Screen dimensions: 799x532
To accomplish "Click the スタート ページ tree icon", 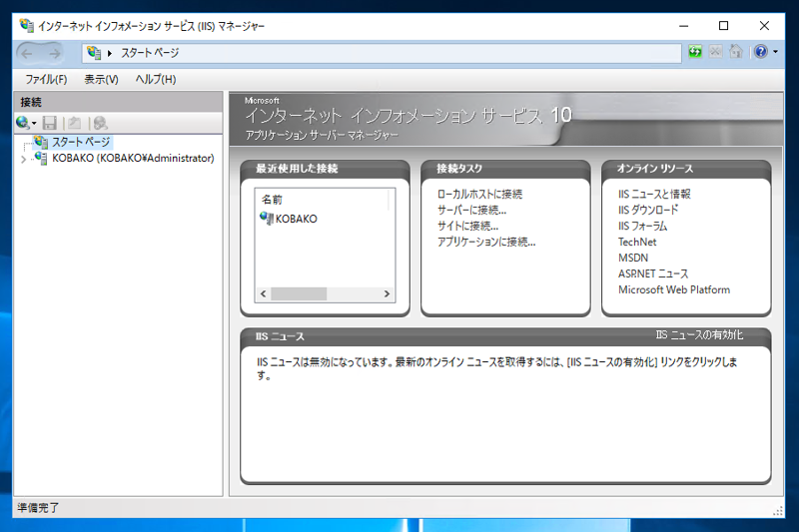I will (x=41, y=142).
